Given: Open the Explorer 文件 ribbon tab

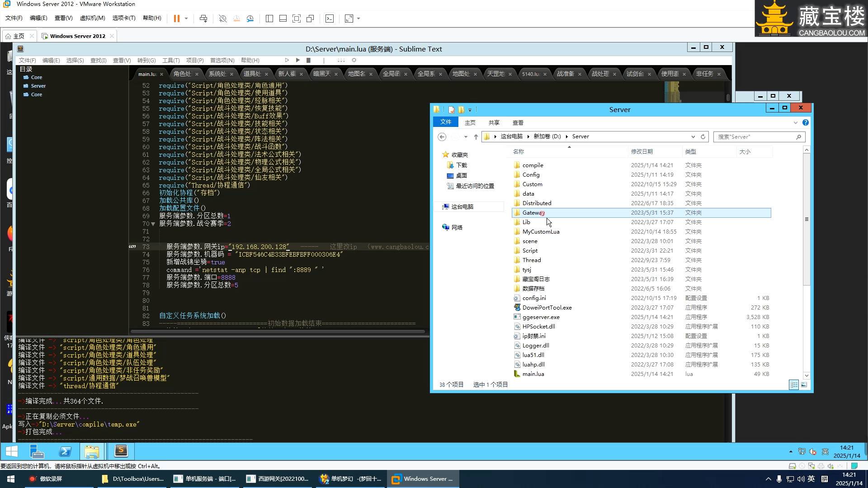Looking at the screenshot, I should click(x=446, y=122).
